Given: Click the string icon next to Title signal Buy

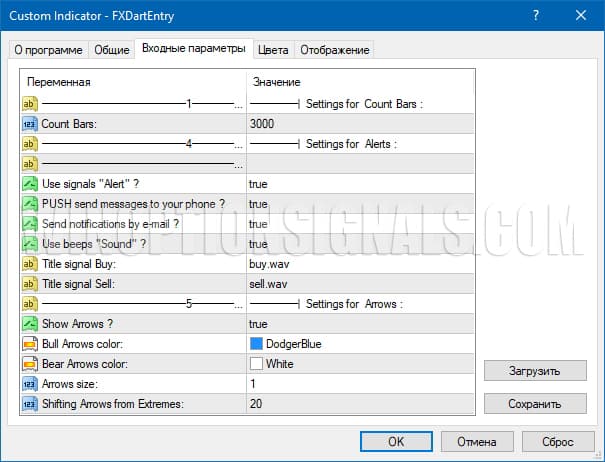Looking at the screenshot, I should (x=30, y=264).
